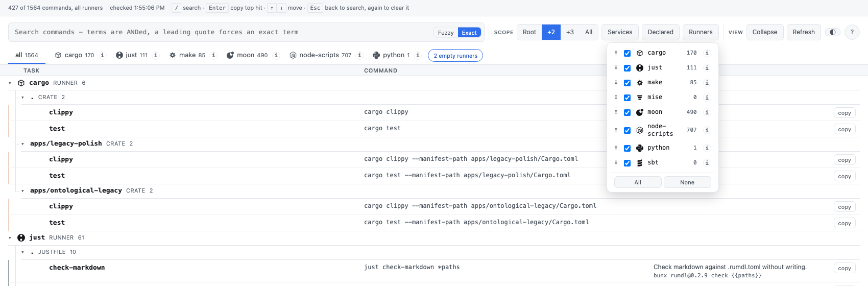Select All runners in the popup
868x286 pixels.
click(638, 182)
